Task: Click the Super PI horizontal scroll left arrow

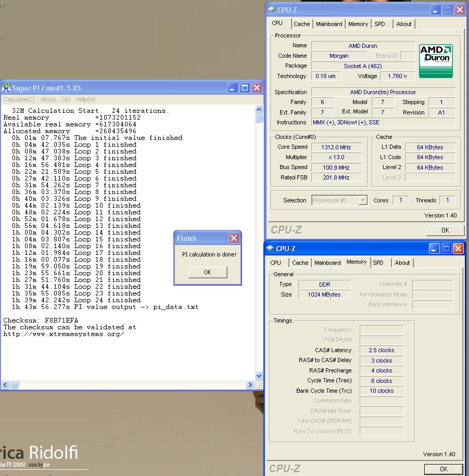Action: [5, 385]
